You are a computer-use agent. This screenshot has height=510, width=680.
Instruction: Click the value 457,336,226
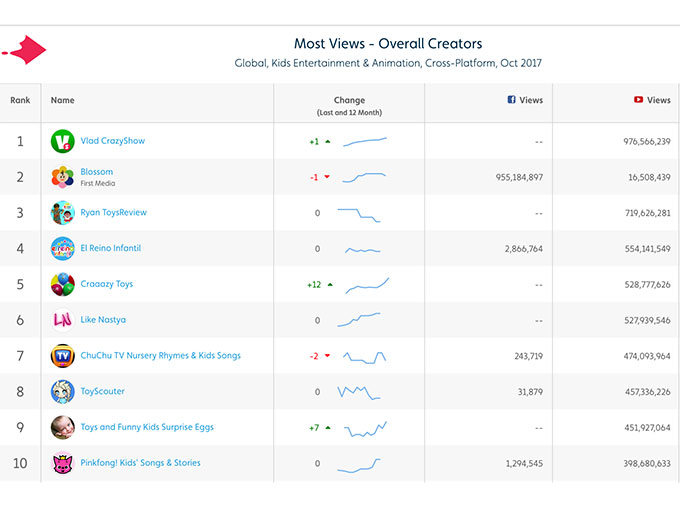pos(647,392)
